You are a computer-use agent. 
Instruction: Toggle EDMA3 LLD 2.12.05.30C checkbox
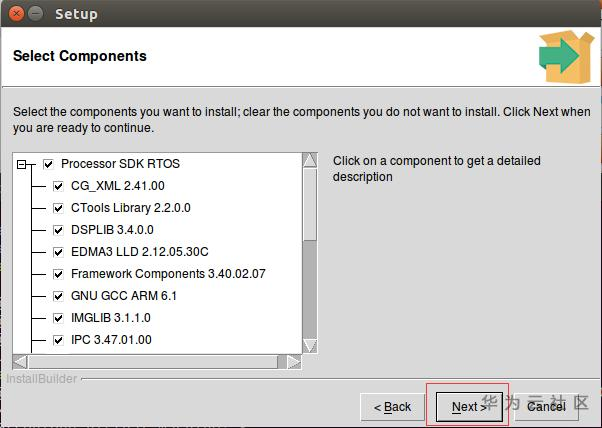[x=58, y=252]
